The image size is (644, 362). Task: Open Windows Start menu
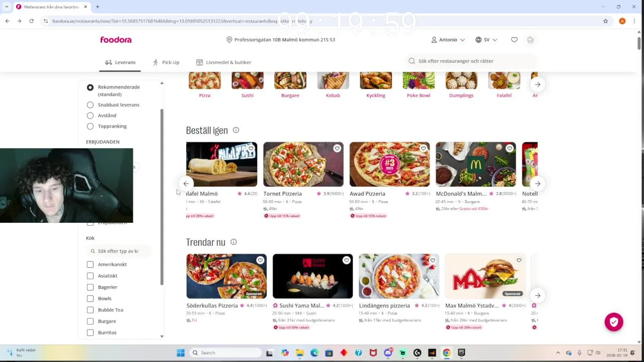pyautogui.click(x=181, y=352)
